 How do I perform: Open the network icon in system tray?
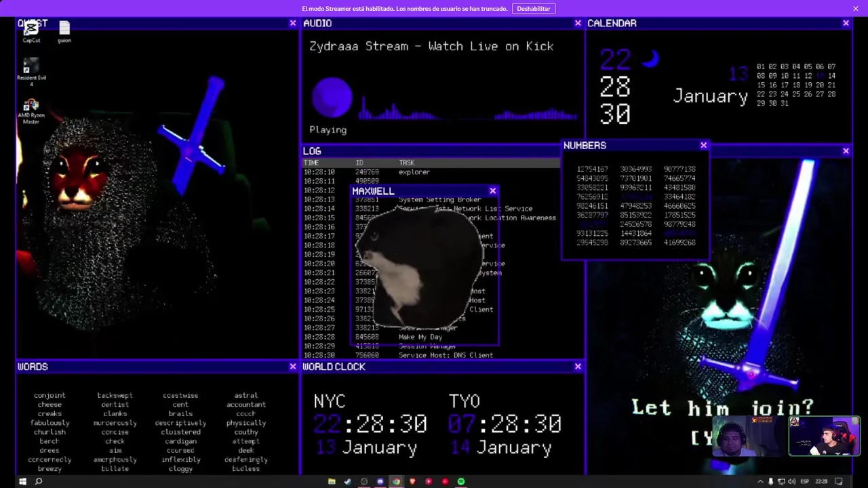pos(781,481)
